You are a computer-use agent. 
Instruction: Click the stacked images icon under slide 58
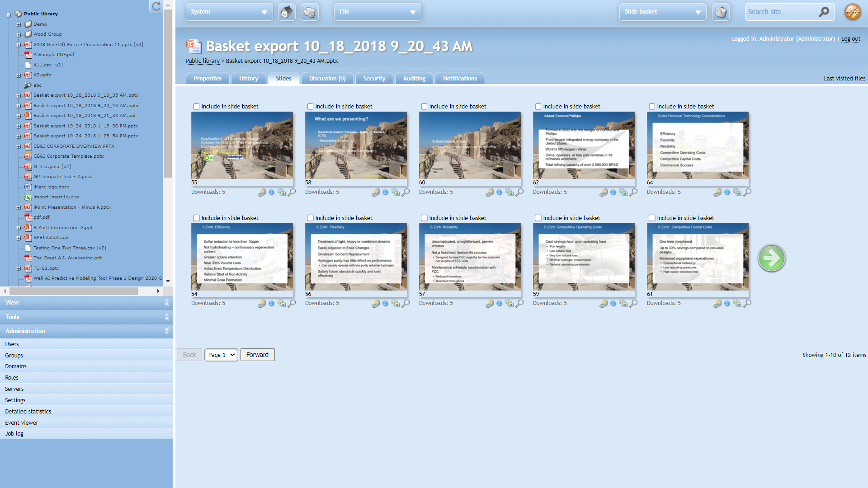(396, 192)
